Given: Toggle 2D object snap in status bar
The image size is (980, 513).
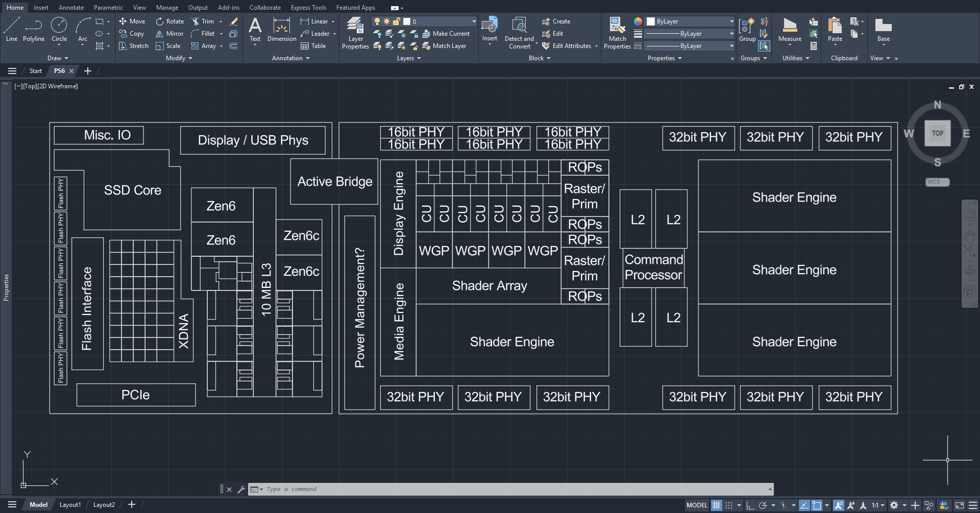Looking at the screenshot, I should tap(817, 505).
